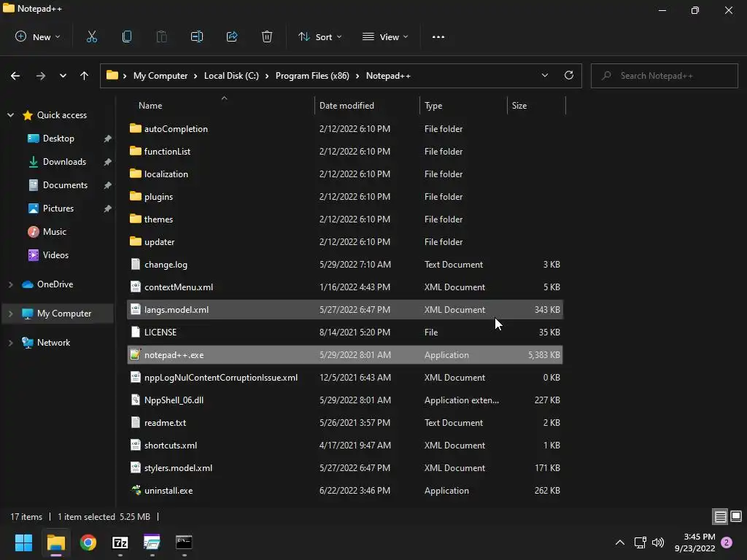Screen dimensions: 747x560
Task: Go forward with the right arrow
Action: pos(41,76)
